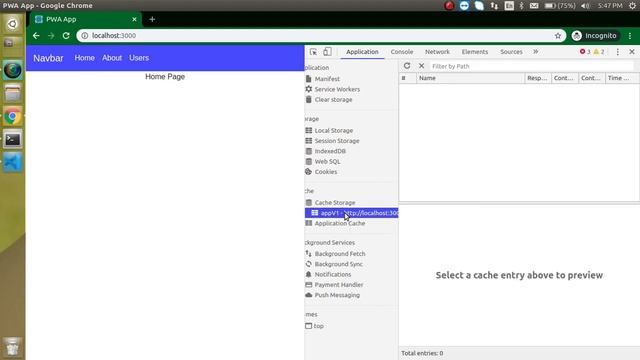Select Cookies entry
640x360 pixels.
[x=326, y=172]
